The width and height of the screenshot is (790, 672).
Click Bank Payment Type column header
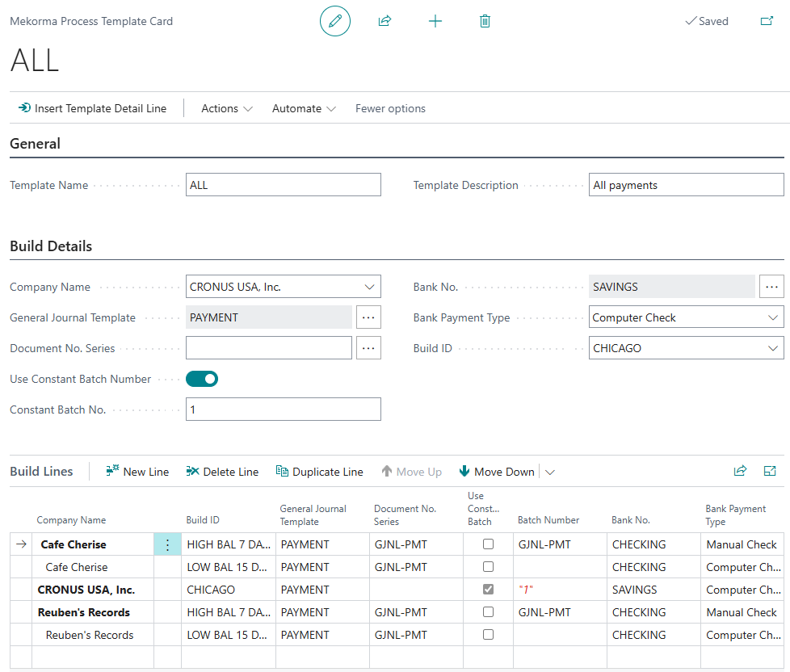pos(735,514)
